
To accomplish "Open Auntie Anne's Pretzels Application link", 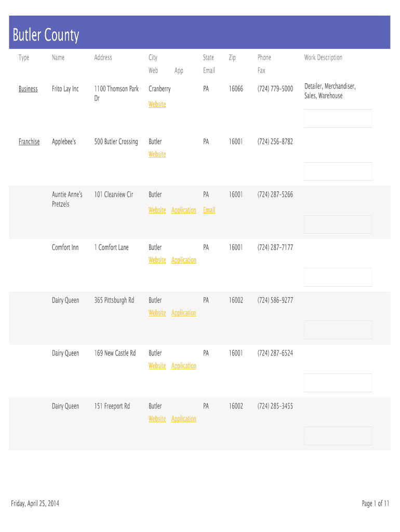I will 184,210.
